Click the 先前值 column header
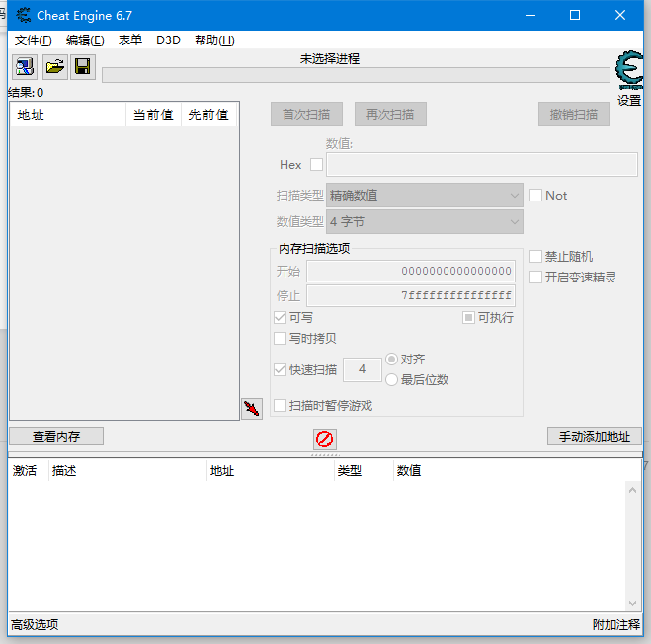 tap(208, 115)
